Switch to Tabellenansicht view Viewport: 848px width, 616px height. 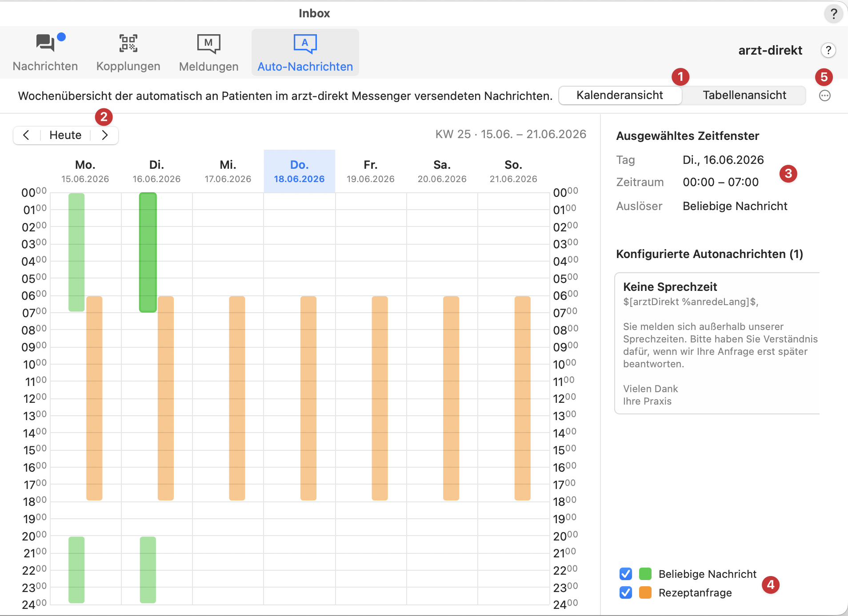click(744, 95)
